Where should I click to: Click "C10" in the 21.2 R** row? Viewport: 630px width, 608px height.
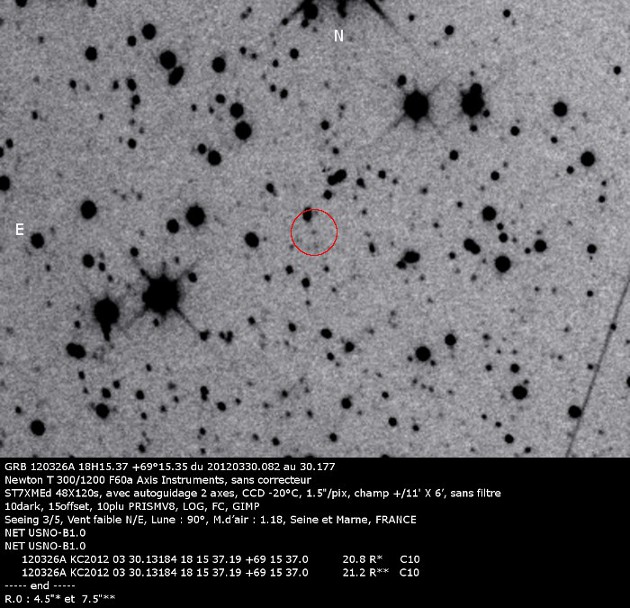(x=410, y=572)
